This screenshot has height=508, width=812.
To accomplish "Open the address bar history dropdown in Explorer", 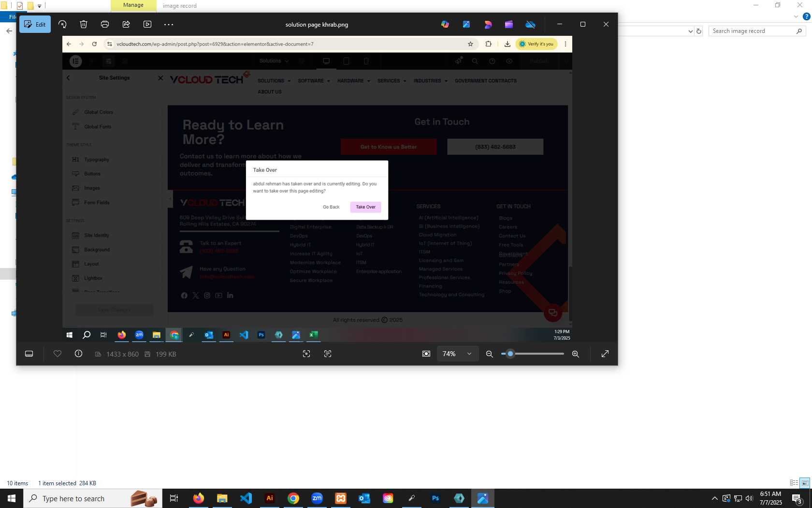I will 690,31.
